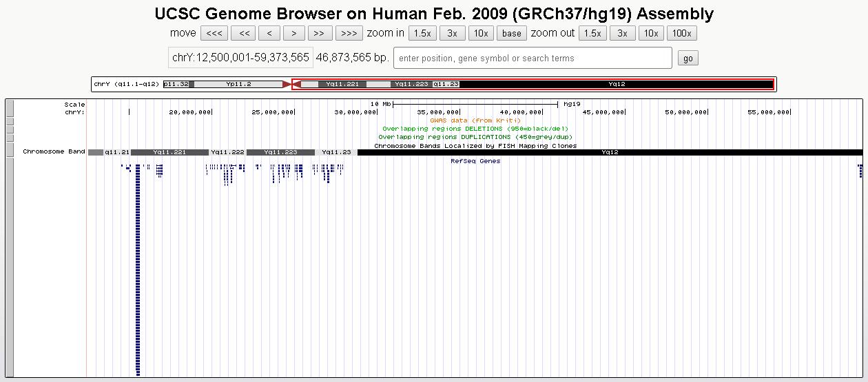Click the RefSeq Genes track title
The image size is (868, 382).
pos(475,161)
